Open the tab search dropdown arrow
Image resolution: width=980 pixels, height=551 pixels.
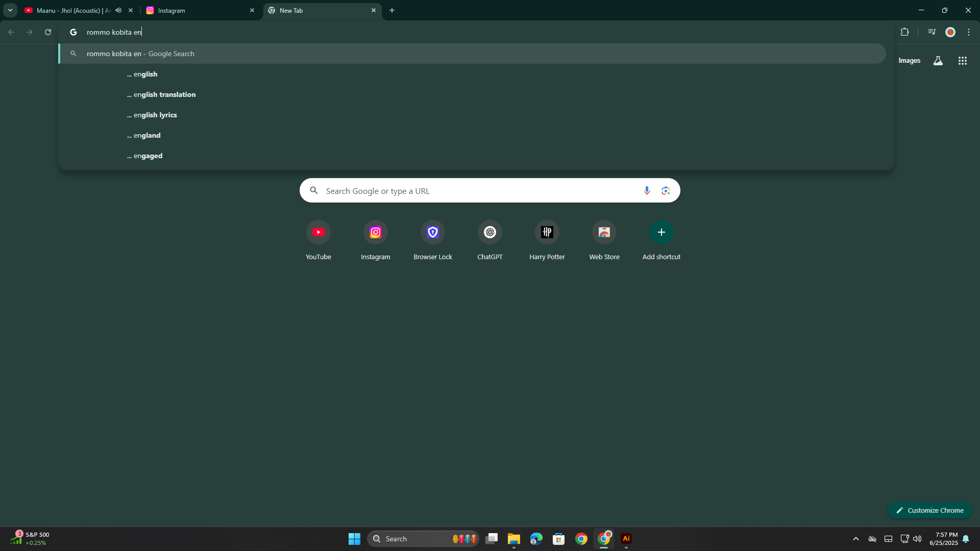click(x=10, y=10)
